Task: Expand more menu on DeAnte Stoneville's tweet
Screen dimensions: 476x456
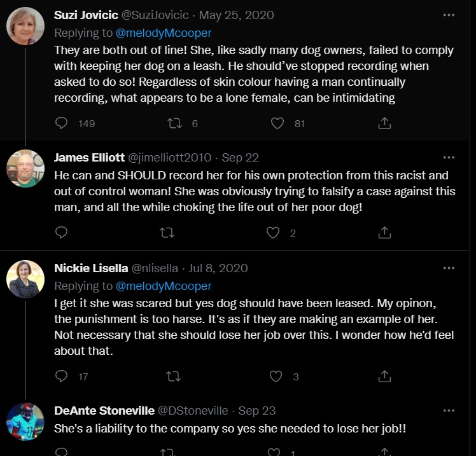Action: click(x=449, y=411)
